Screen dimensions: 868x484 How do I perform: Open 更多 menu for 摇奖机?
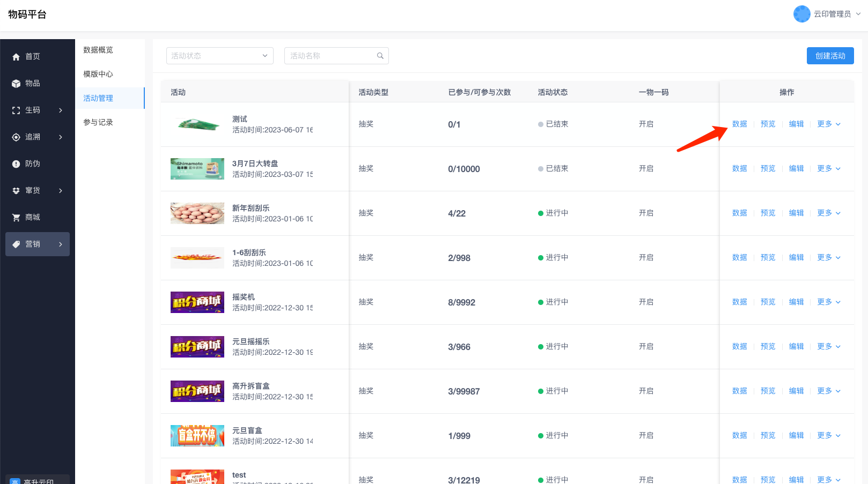point(829,302)
